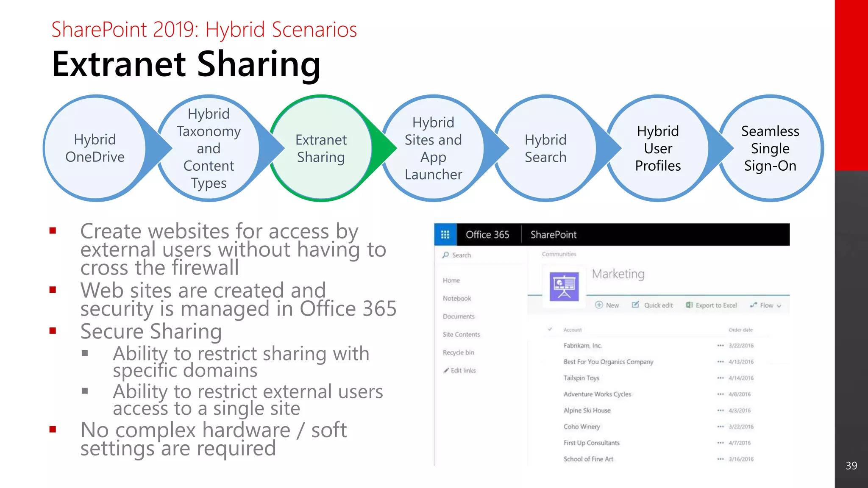Open Notebook in the left navigation

pos(457,298)
